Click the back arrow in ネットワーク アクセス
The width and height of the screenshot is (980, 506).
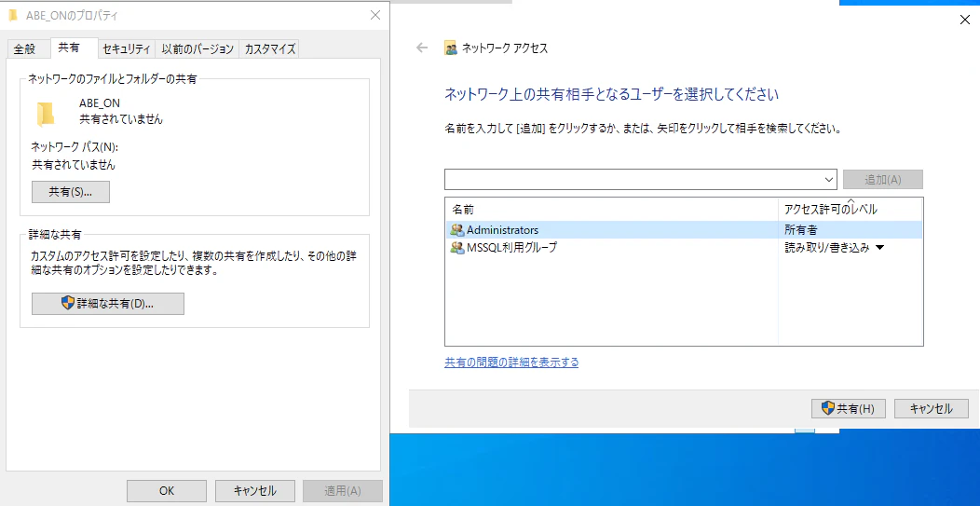coord(423,48)
